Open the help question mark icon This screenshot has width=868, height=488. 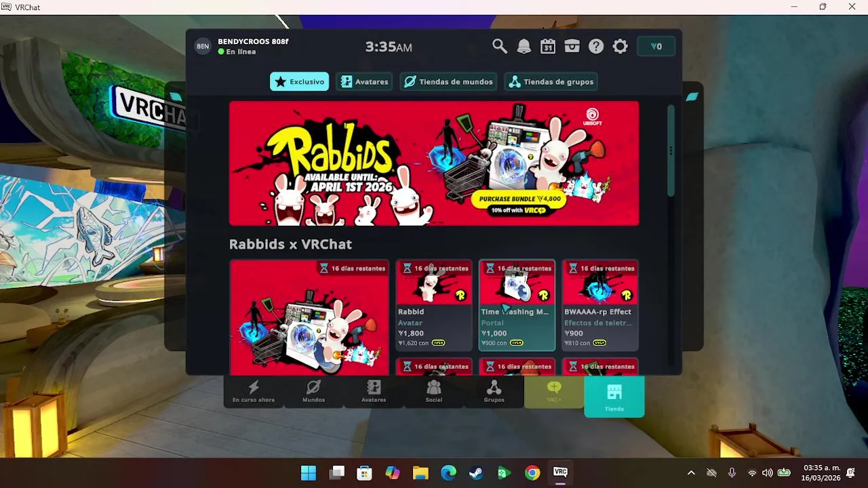pos(596,46)
